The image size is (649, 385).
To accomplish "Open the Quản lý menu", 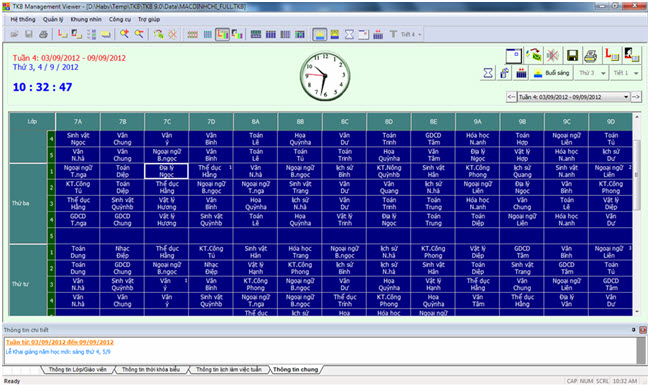I will click(53, 19).
